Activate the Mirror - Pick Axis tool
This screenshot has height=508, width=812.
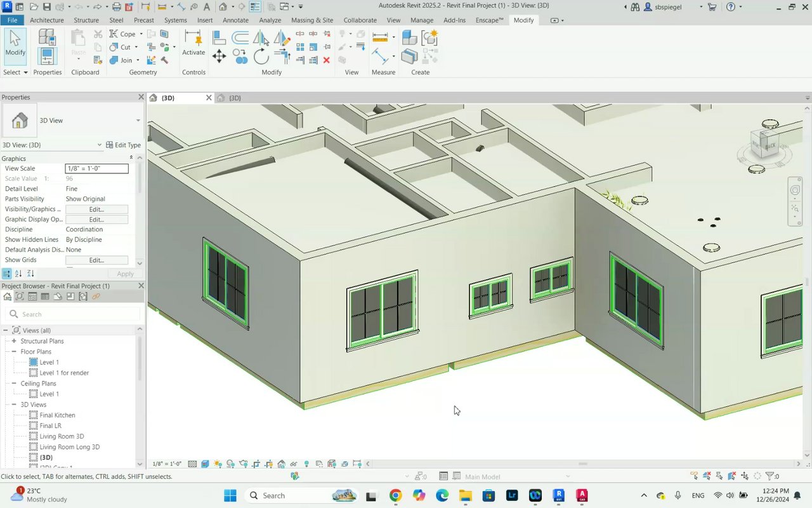pos(261,38)
